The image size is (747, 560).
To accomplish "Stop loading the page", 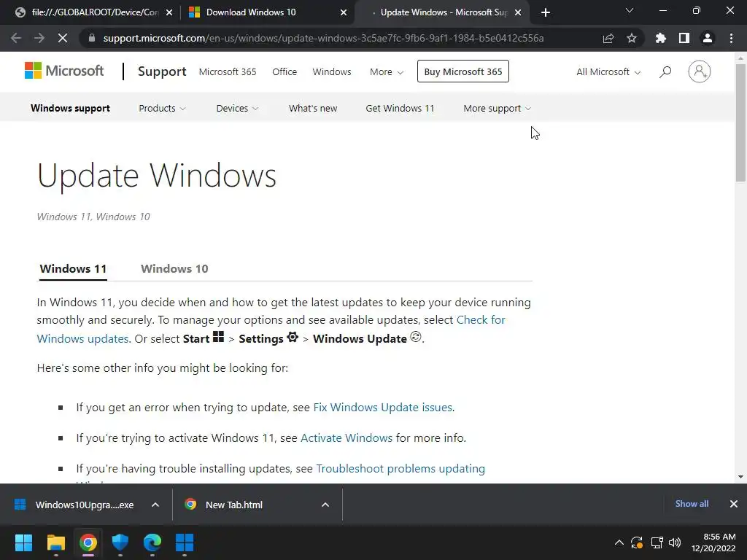I will tap(63, 38).
